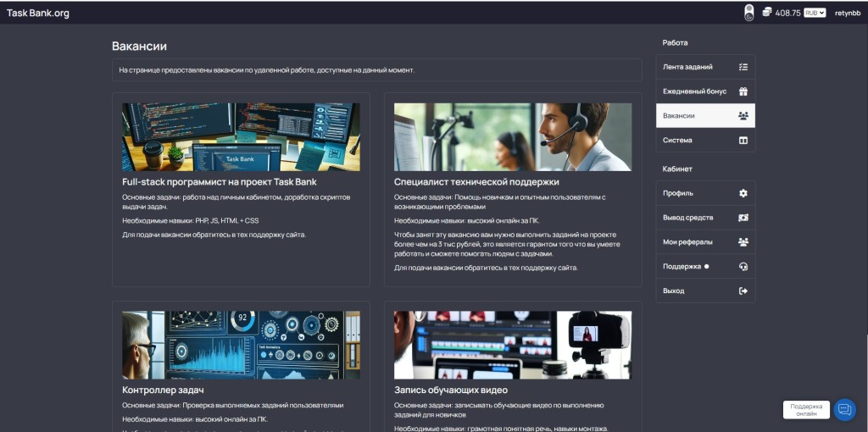Click the exit arrow icon beside Выход
Image resolution: width=868 pixels, height=432 pixels.
coord(743,291)
